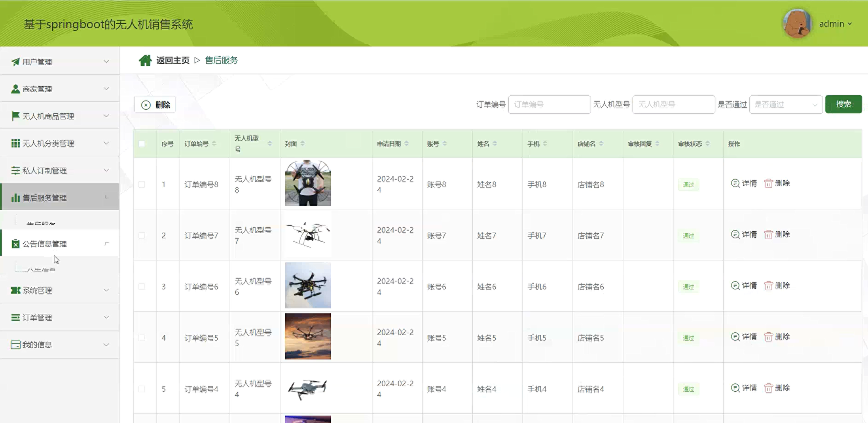Open 公告信息管理 menu item
Viewport: 868px width, 423px height.
click(60, 243)
